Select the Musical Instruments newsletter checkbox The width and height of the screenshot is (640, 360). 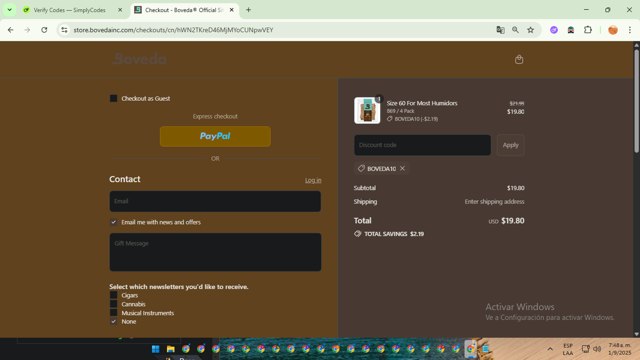[x=113, y=313]
